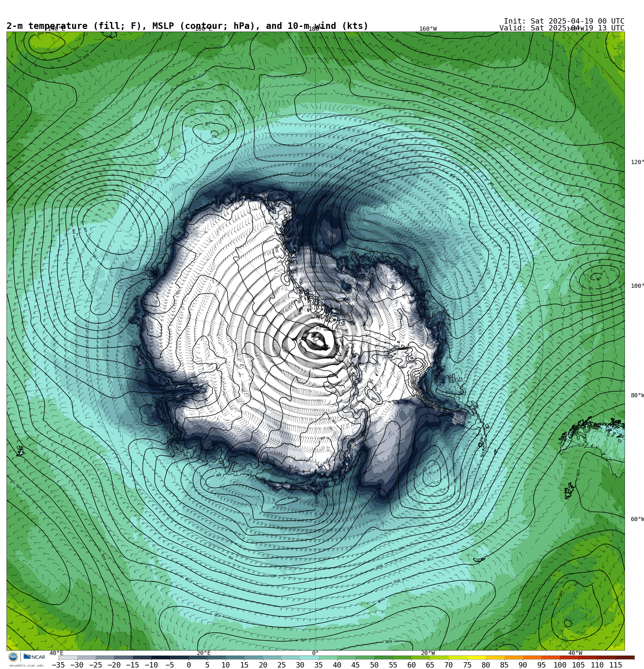Click the dark red colorbar segment past 115
The width and height of the screenshot is (644, 669).
click(625, 658)
